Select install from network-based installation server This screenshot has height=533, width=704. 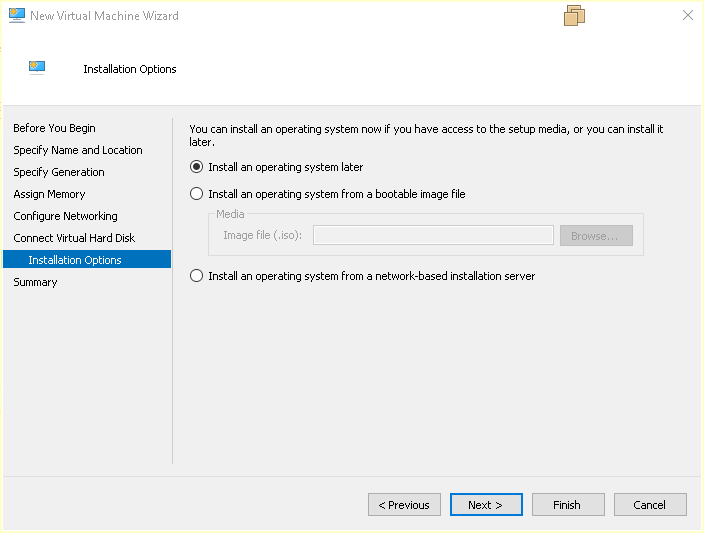pyautogui.click(x=197, y=276)
